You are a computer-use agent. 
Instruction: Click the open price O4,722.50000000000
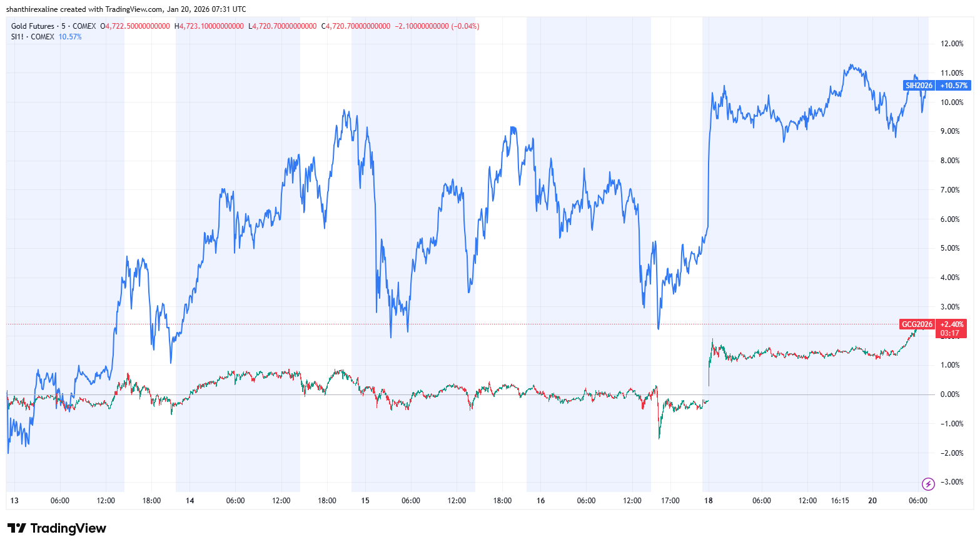tap(135, 26)
